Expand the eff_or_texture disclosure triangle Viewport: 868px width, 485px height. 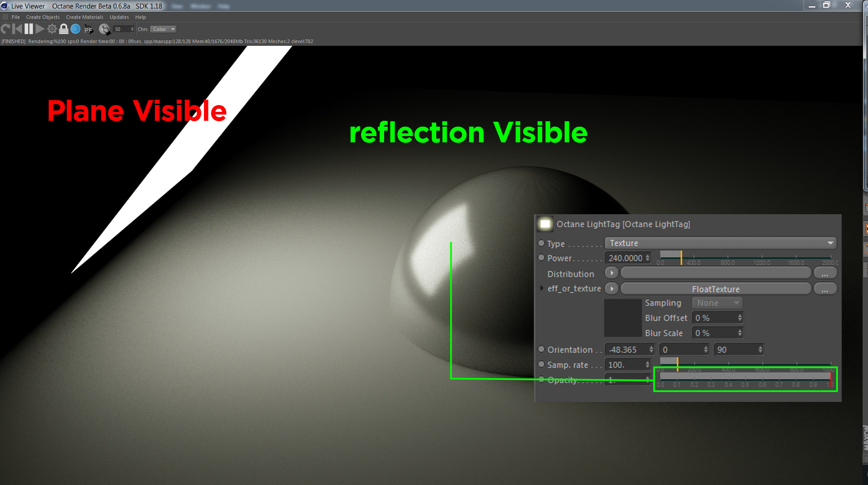coord(542,288)
